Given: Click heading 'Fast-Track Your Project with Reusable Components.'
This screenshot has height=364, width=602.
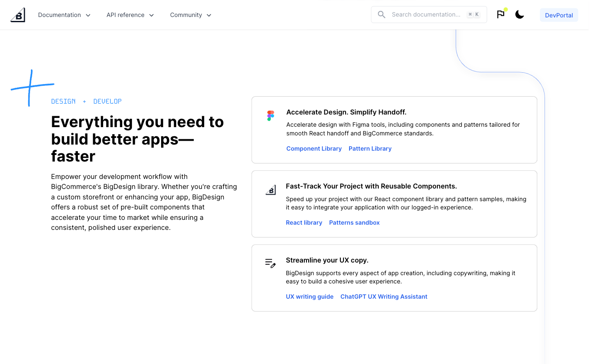Looking at the screenshot, I should [x=371, y=186].
